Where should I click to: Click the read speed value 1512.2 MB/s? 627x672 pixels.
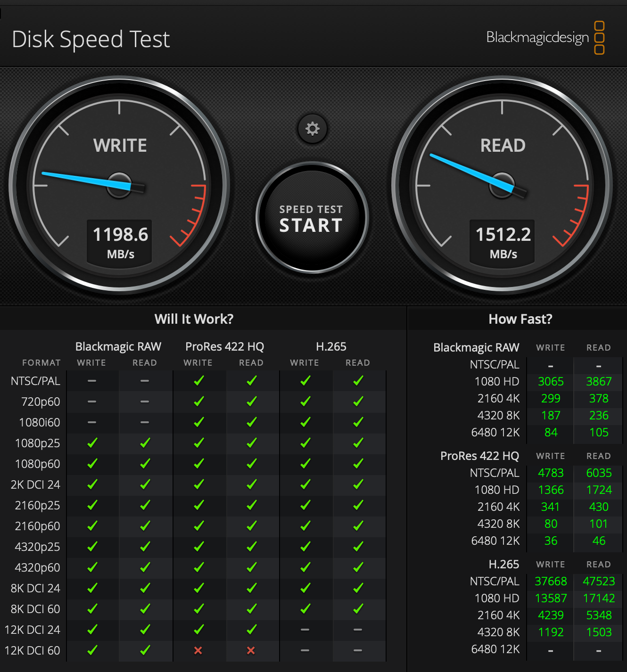(x=503, y=242)
